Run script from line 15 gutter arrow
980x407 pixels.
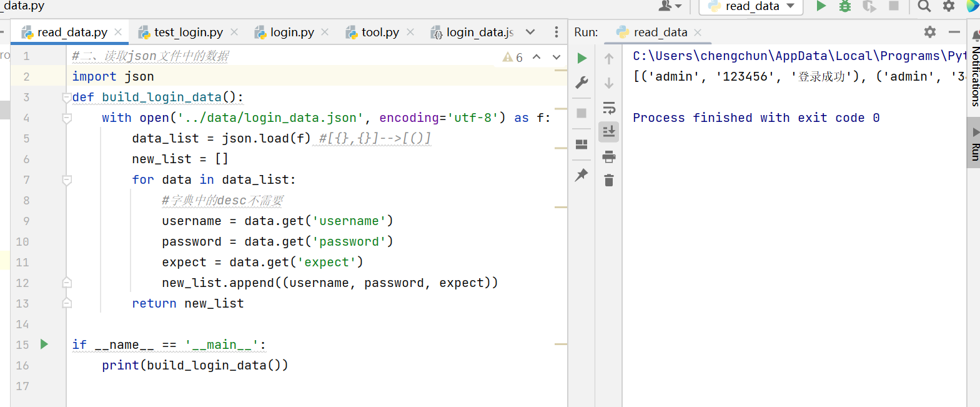click(x=44, y=344)
